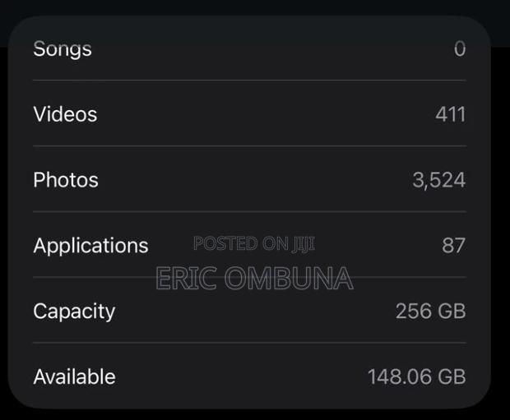
Task: Click empty middle area of Videos row
Action: tap(260, 114)
